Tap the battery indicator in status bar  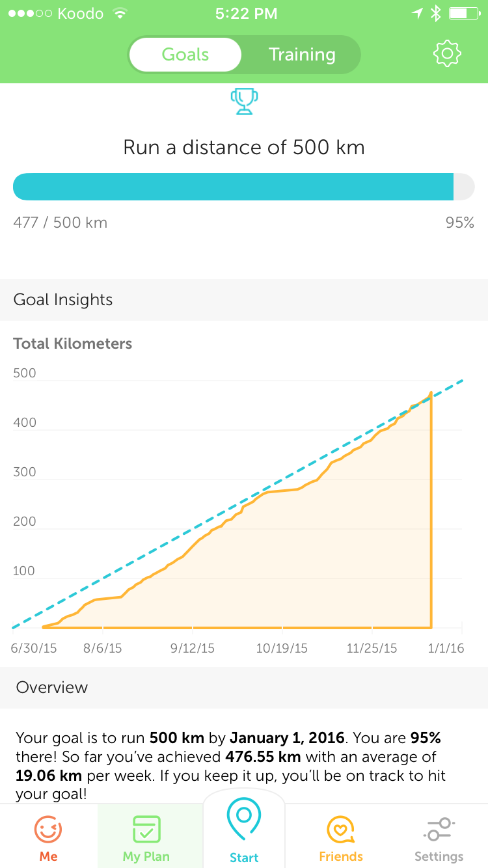464,14
